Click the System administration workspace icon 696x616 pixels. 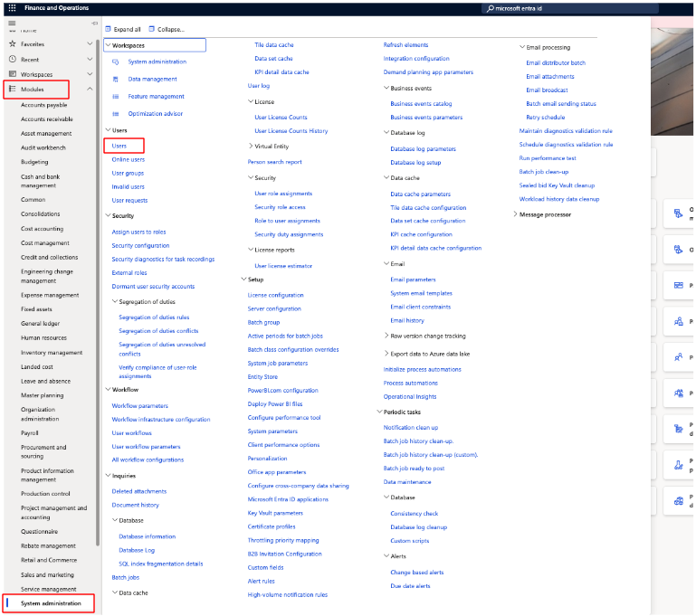[x=116, y=62]
